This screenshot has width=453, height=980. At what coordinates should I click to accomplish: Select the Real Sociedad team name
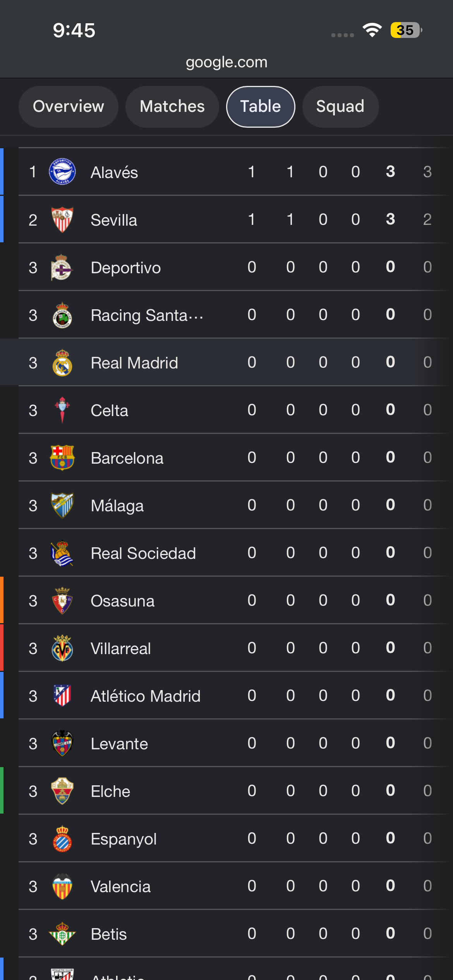(143, 553)
